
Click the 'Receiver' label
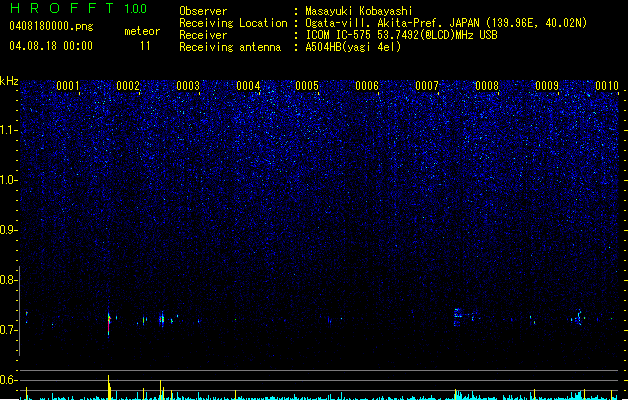pyautogui.click(x=203, y=35)
